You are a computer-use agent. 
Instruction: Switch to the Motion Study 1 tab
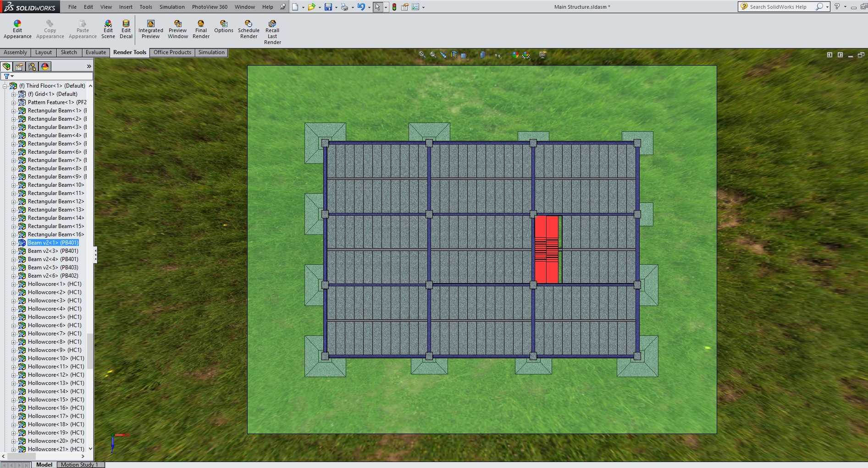coord(80,464)
